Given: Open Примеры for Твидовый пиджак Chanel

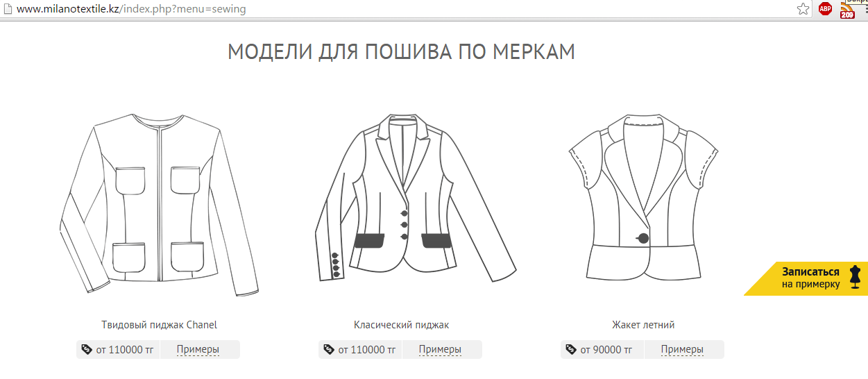Looking at the screenshot, I should (198, 350).
